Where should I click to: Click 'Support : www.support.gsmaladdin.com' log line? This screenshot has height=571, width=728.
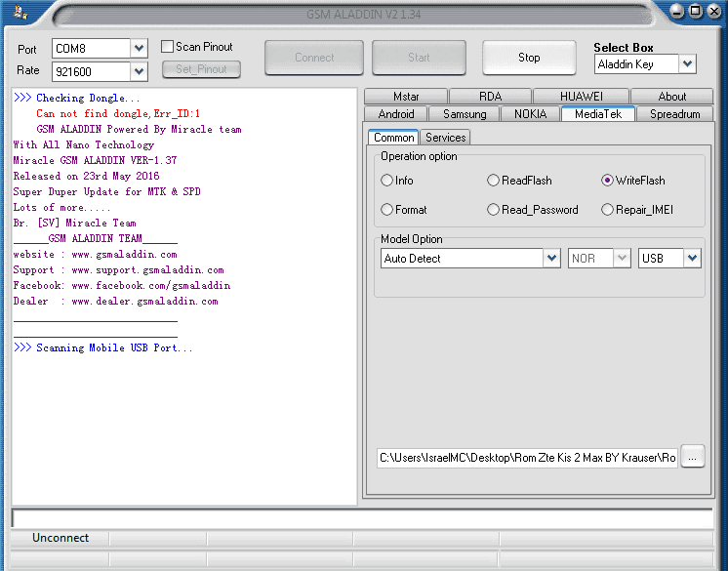point(118,269)
